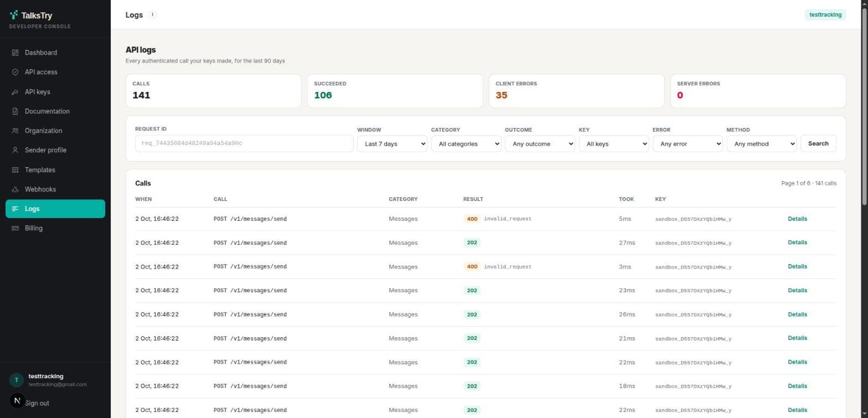Click the sandbox key in the 5ms row
The height and width of the screenshot is (418, 868).
pos(693,219)
